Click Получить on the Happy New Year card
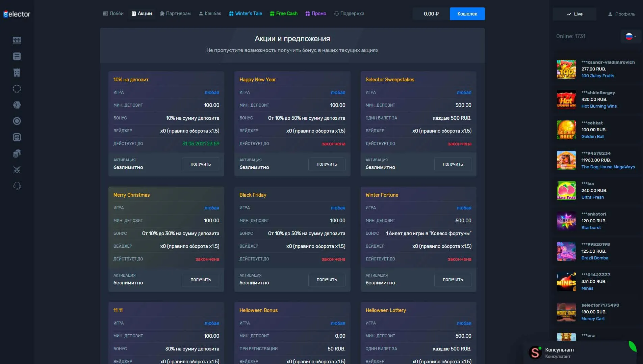The image size is (643, 364). (x=327, y=164)
